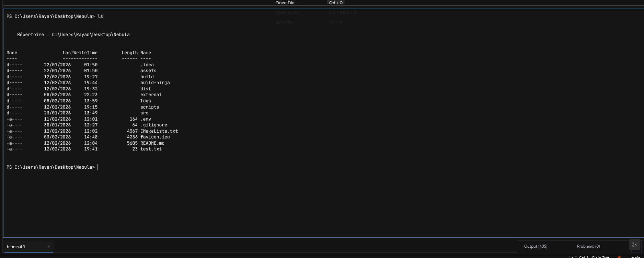
Task: Click the external directory name
Action: 151,95
